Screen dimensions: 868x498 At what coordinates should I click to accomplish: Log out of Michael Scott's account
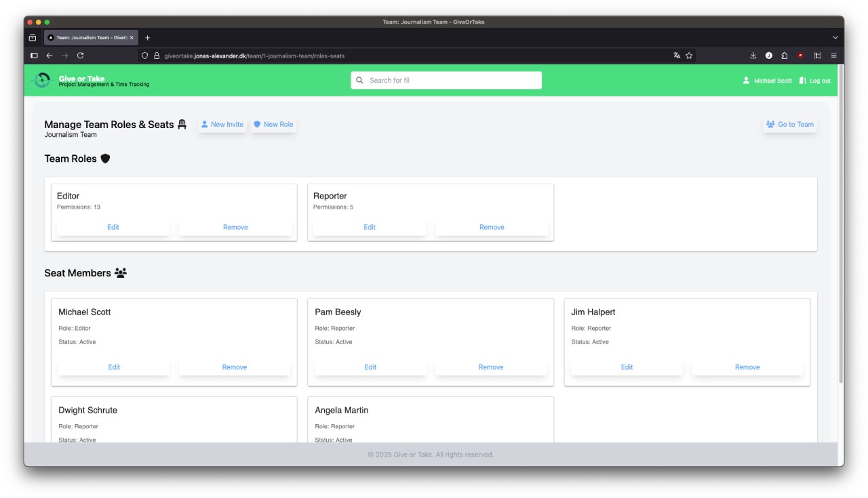(815, 81)
